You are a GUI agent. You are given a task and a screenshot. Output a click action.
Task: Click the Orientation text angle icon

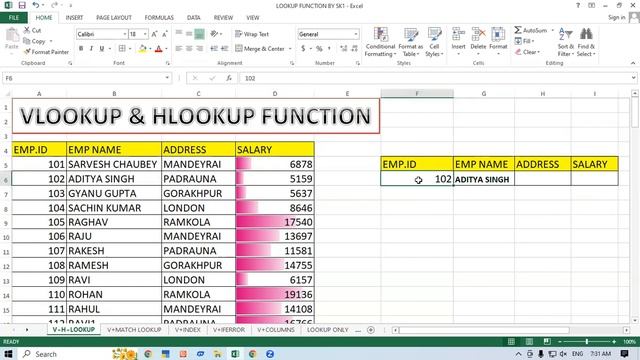point(214,34)
